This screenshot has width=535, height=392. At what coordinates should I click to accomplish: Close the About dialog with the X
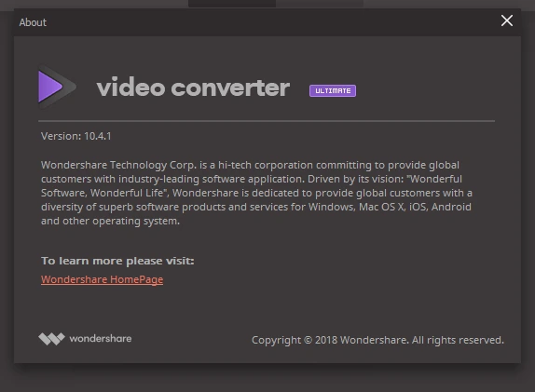click(x=507, y=20)
